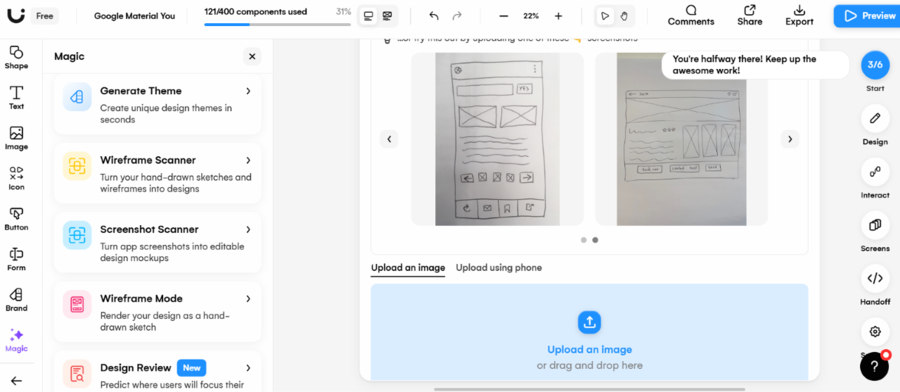Open the Handoff code icon

tap(875, 278)
